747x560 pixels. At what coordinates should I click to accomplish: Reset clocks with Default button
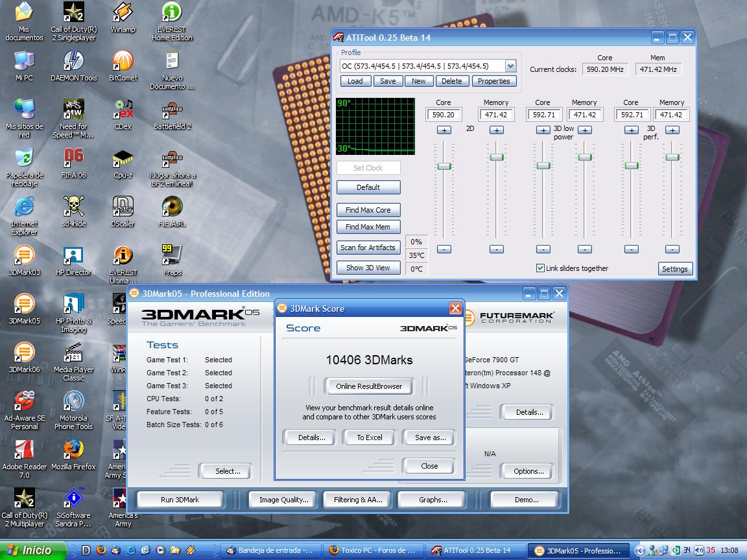pyautogui.click(x=368, y=187)
